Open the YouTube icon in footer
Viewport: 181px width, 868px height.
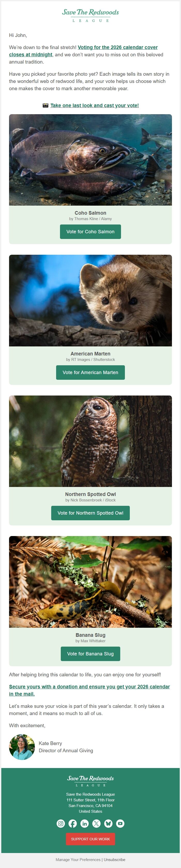(x=120, y=824)
